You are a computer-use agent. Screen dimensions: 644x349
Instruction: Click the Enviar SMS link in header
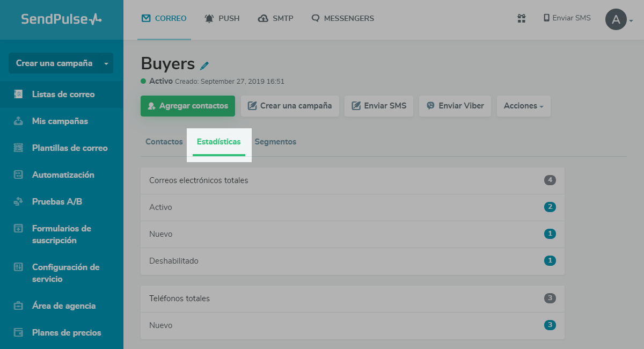(x=567, y=18)
